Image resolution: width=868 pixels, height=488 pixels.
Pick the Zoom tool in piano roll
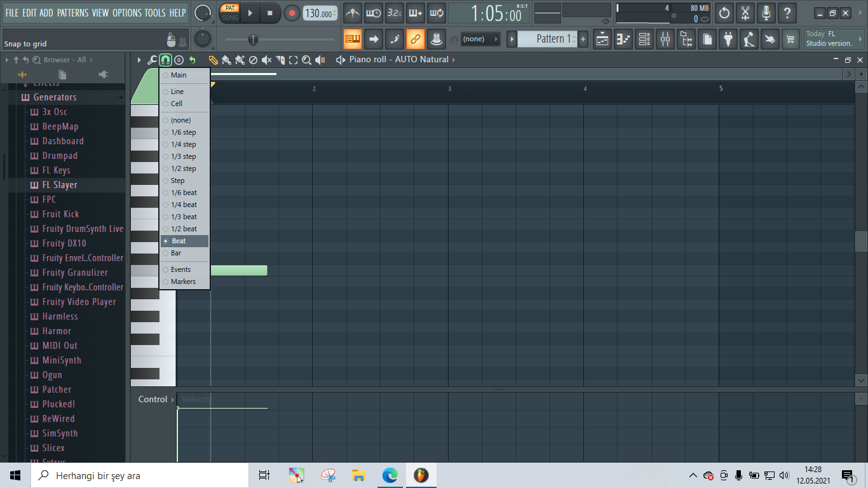point(306,60)
